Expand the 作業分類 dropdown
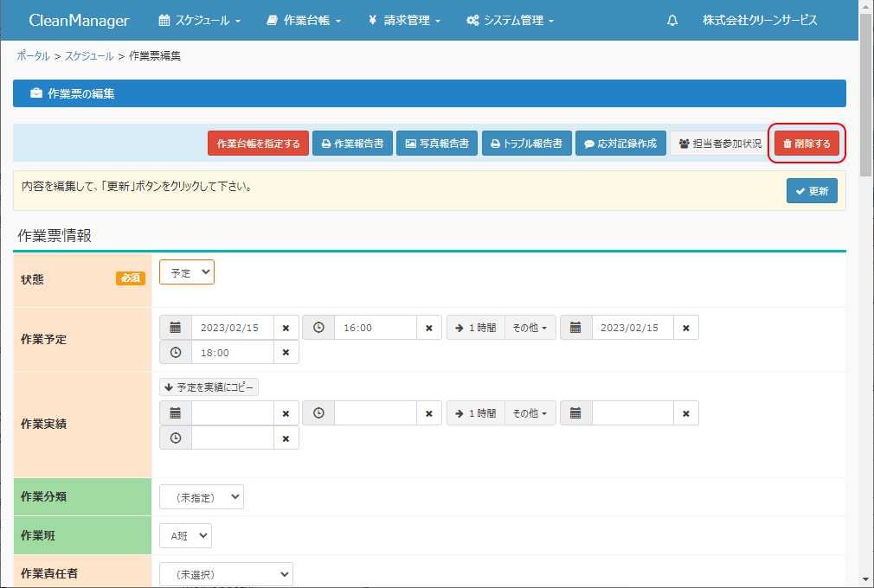 [202, 497]
